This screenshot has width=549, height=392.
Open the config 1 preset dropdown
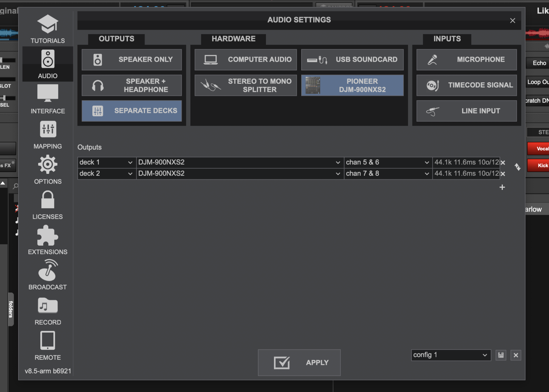pos(451,355)
